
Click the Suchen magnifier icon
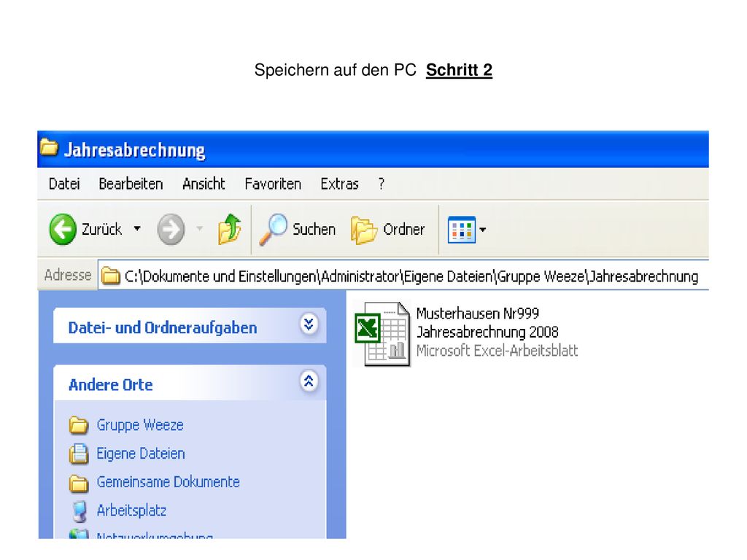tap(273, 230)
